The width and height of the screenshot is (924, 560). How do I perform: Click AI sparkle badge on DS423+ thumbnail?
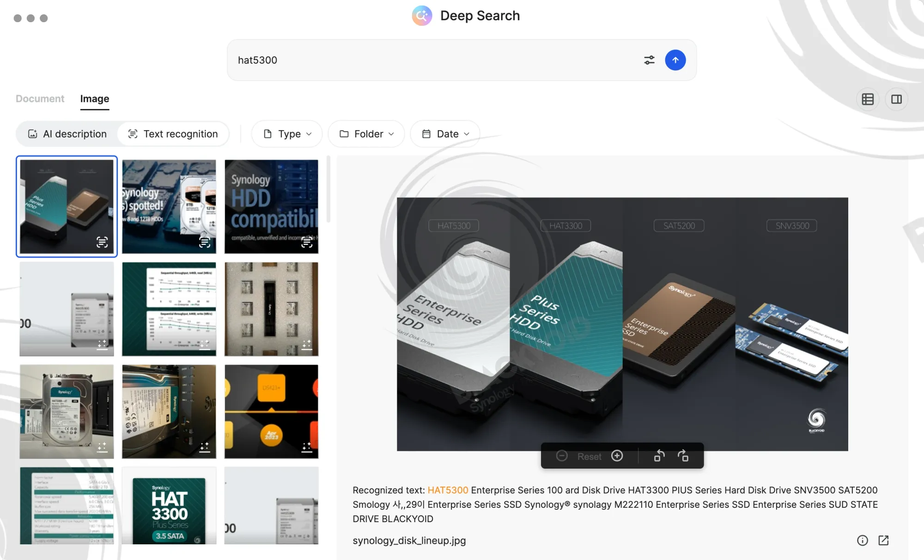point(307,446)
